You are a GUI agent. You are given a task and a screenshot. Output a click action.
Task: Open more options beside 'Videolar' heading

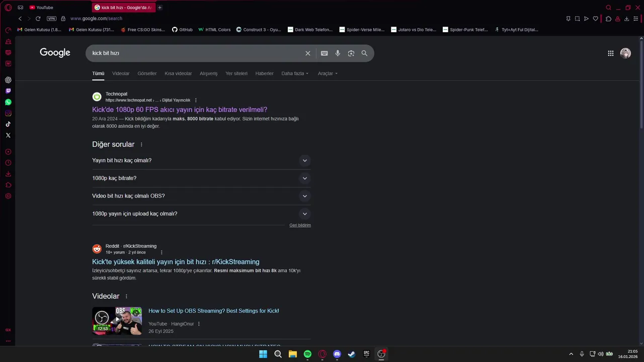[x=126, y=297]
